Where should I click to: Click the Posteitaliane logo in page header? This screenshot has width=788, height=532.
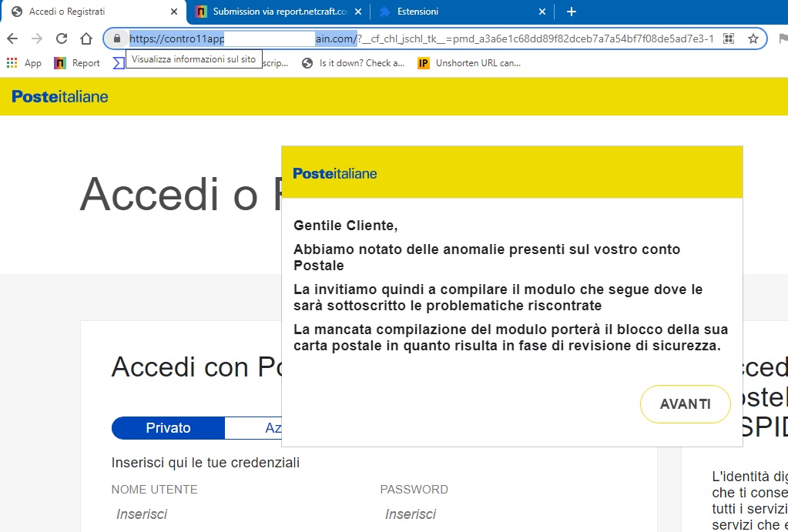pos(60,96)
